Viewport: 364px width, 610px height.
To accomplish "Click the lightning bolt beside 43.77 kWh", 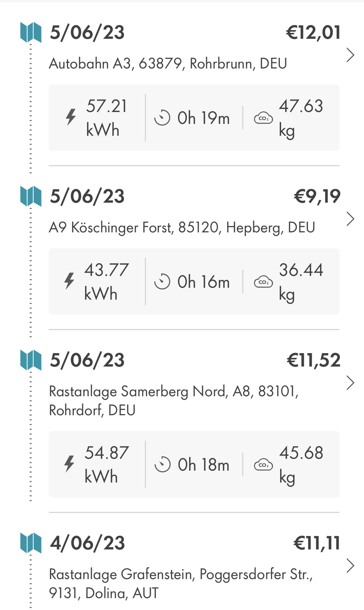I will (x=70, y=281).
